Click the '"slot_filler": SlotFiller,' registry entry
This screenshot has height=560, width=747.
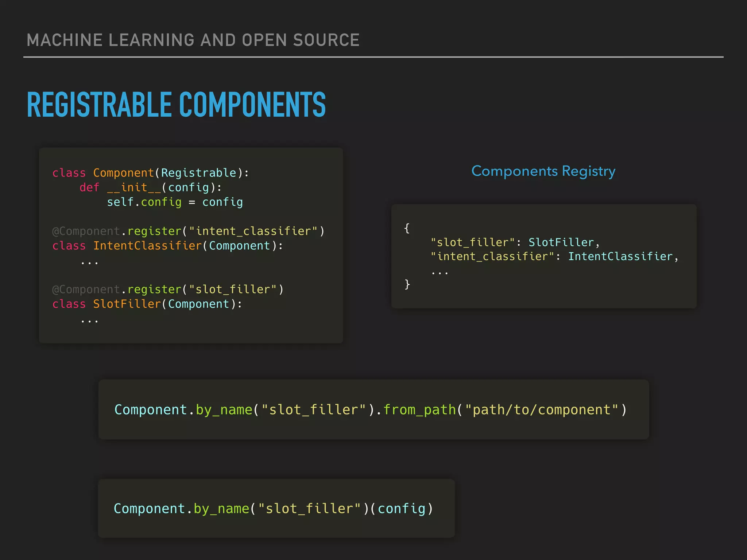click(x=515, y=242)
